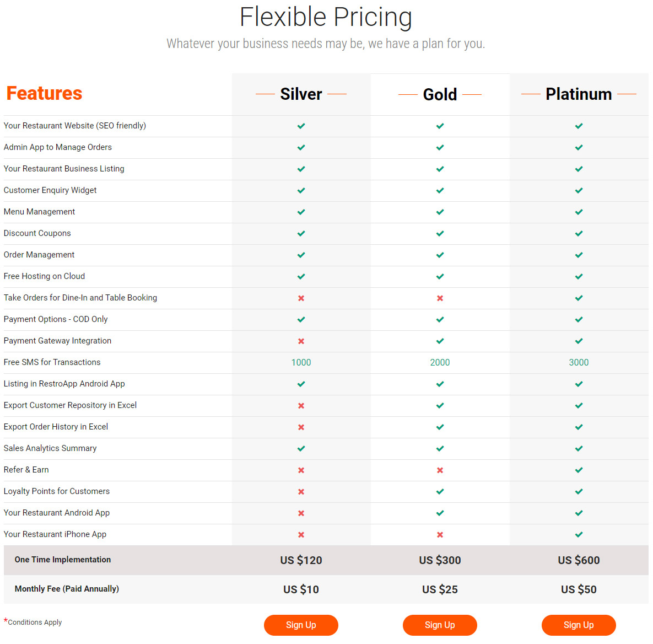The width and height of the screenshot is (653, 644).
Task: Click the US $25 monthly fee for Gold
Action: tap(440, 589)
